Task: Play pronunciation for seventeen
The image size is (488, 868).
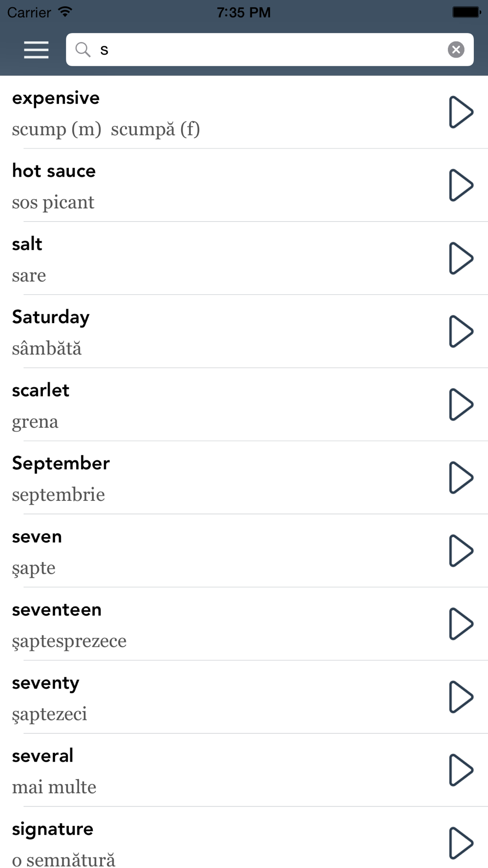Action: click(x=461, y=624)
